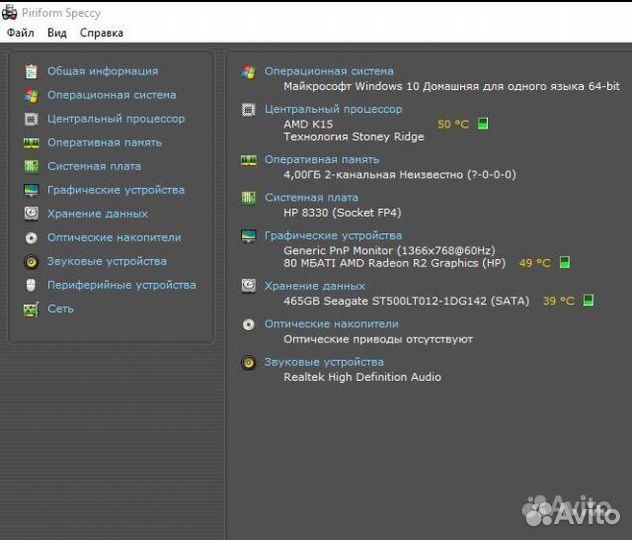Click hard drive icon in summary panel

point(248,286)
